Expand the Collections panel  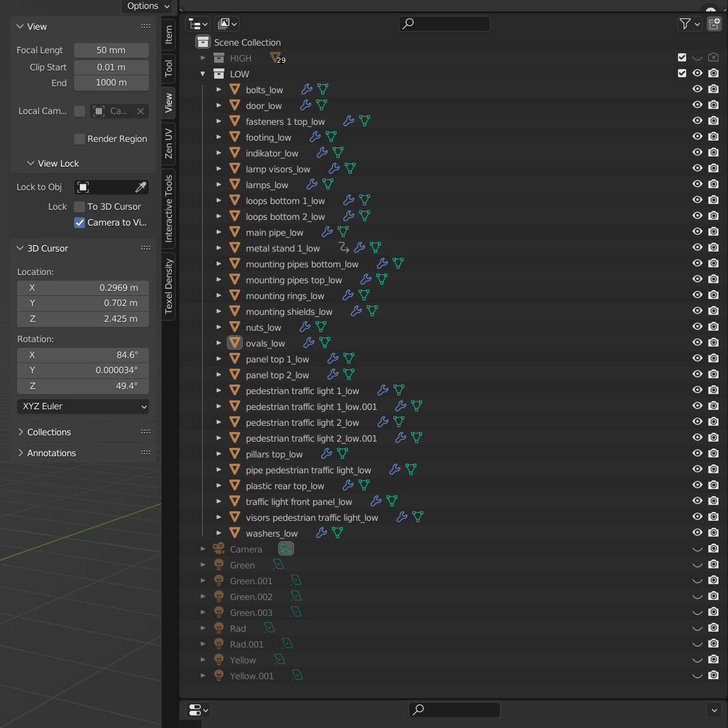49,432
